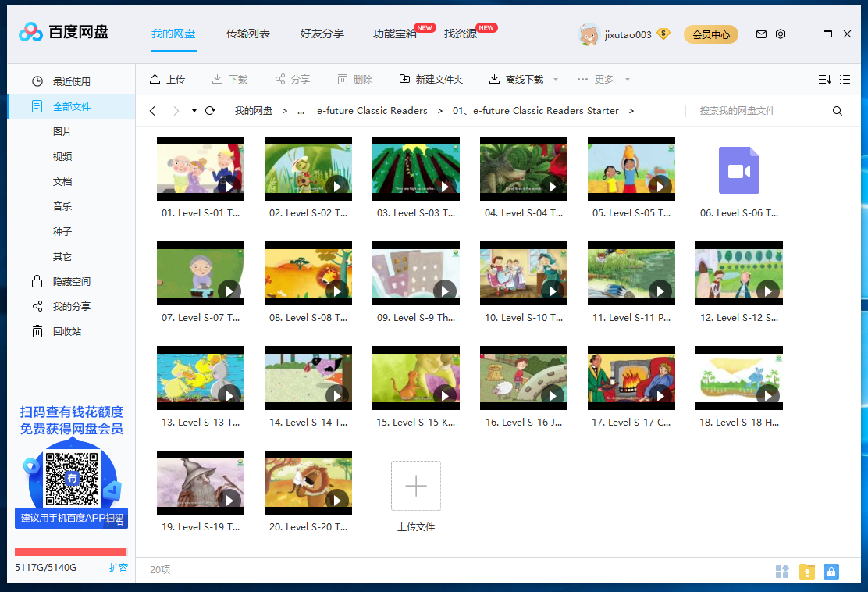868x592 pixels.
Task: Open the hidden space lock icon
Action: (x=37, y=281)
